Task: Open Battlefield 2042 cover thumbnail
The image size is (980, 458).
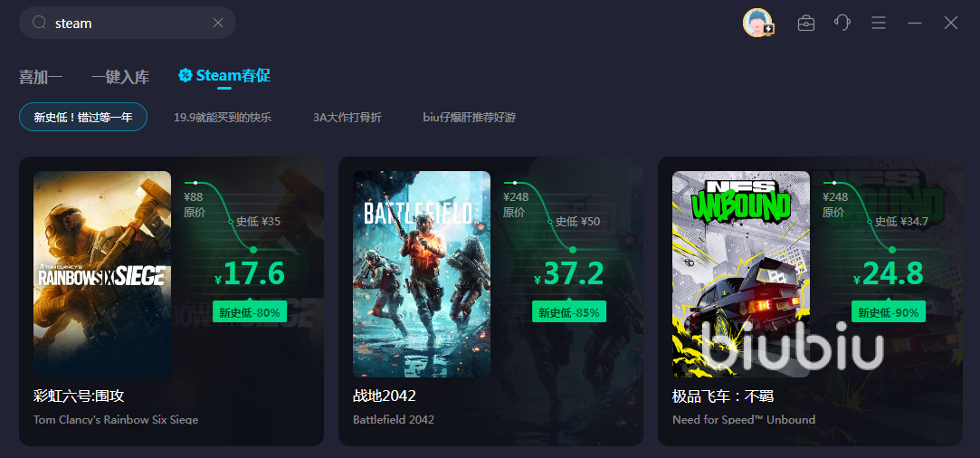Action: (x=422, y=273)
